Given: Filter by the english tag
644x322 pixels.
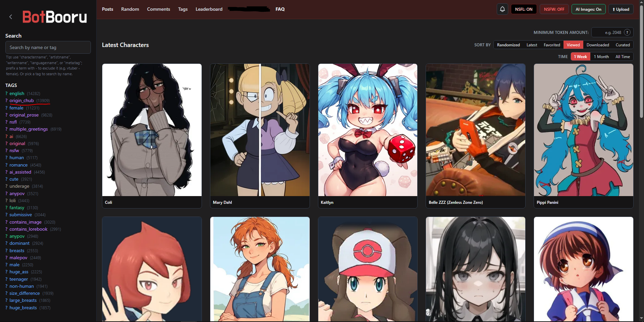Looking at the screenshot, I should point(17,93).
